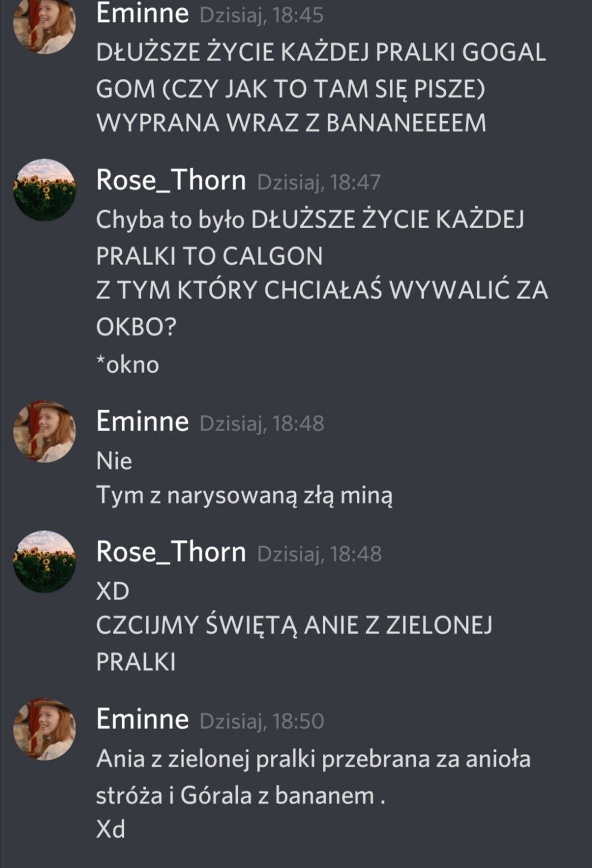Tap the "*okno" correction message
Viewport: 592px width, 868px height.
tap(128, 364)
